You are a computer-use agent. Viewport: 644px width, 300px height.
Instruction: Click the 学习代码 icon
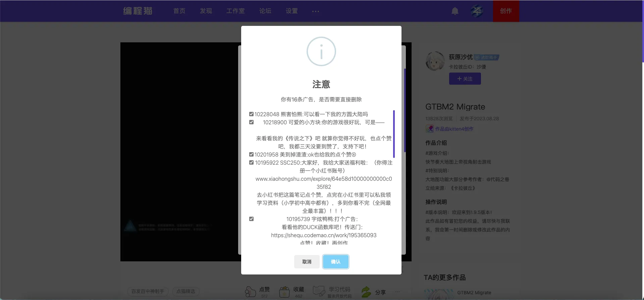[319, 292]
